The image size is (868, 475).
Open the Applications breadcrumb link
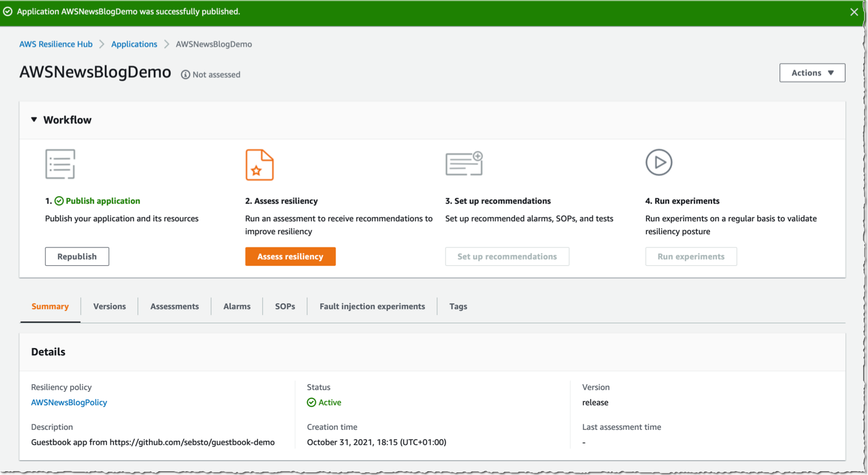point(134,44)
